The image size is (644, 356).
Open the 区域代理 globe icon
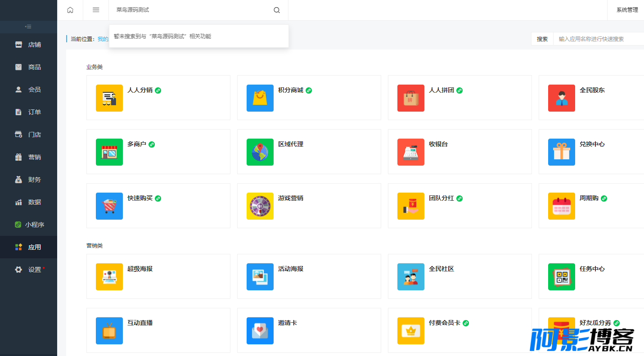click(x=260, y=152)
